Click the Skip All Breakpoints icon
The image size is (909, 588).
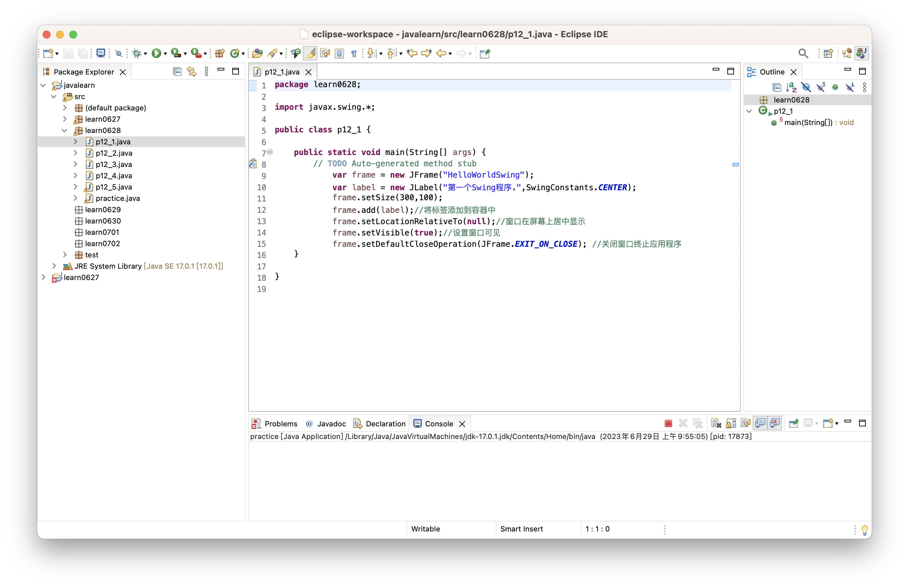point(119,54)
